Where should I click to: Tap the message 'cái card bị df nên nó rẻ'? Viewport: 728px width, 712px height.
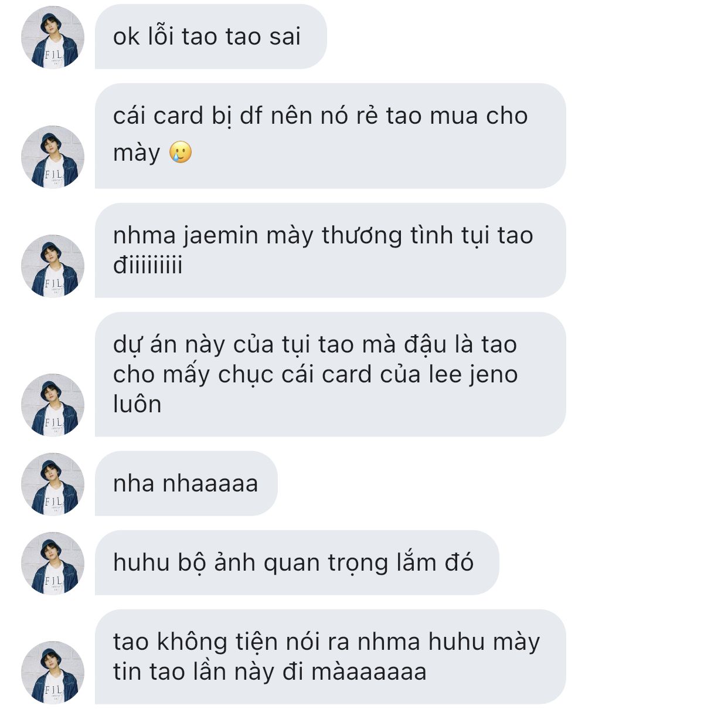330,136
